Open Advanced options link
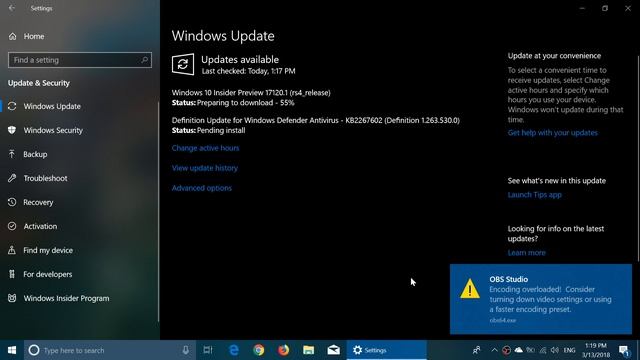Viewport: 640px width, 360px height. [x=202, y=188]
